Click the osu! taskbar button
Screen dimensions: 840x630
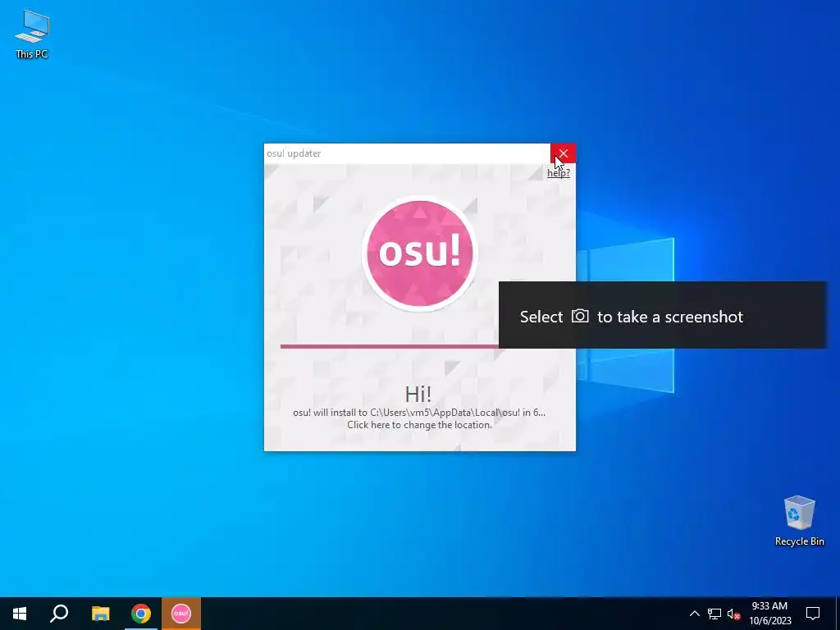click(181, 614)
